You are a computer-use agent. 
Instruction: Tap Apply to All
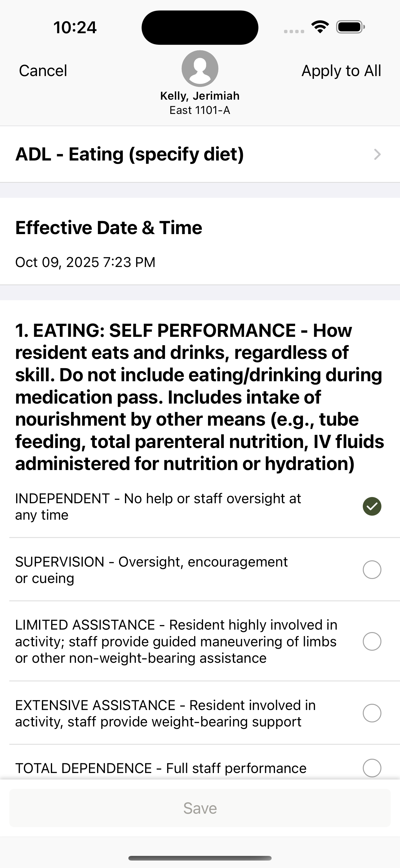[x=341, y=71]
